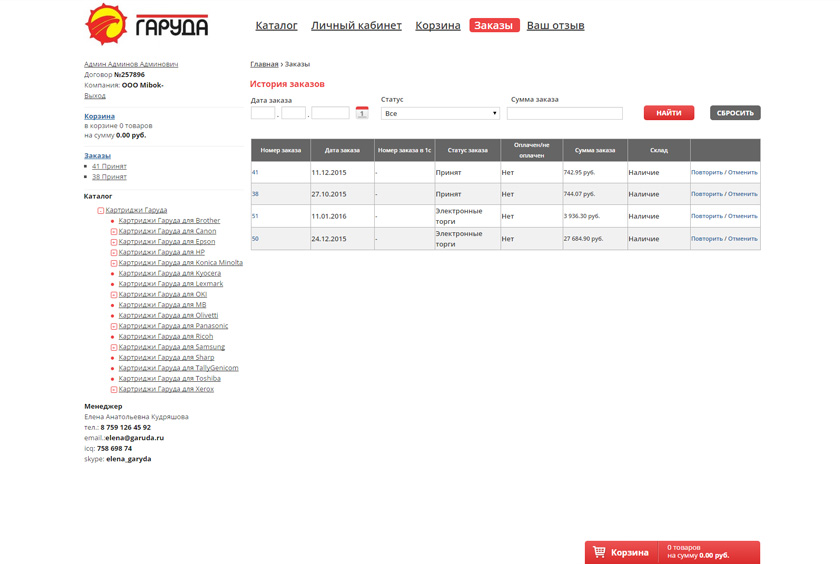840x564 pixels.
Task: Open the Статус dropdown set to Все
Action: tap(440, 114)
